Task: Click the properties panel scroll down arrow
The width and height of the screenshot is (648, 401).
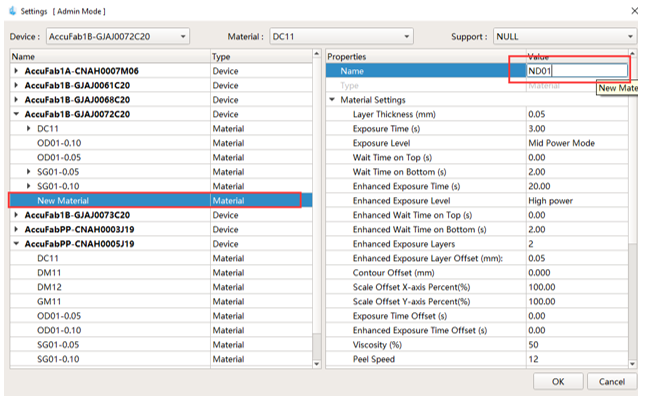Action: [x=632, y=364]
